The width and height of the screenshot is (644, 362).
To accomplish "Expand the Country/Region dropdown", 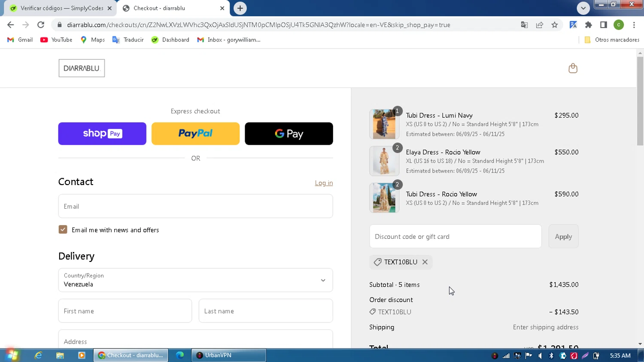I will (x=195, y=280).
